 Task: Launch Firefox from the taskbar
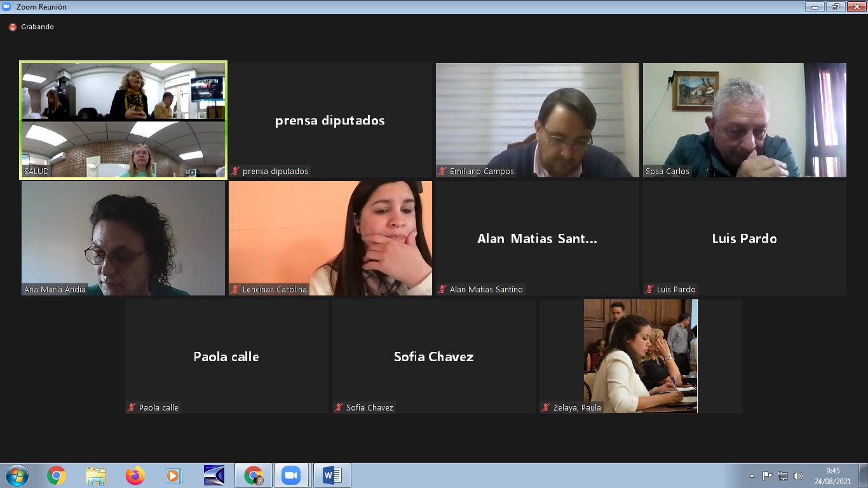click(135, 475)
